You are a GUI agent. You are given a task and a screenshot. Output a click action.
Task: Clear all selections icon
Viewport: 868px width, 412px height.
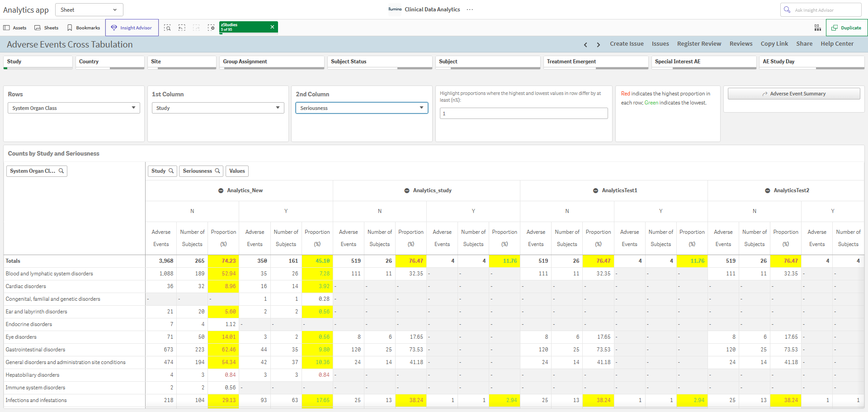pos(211,28)
